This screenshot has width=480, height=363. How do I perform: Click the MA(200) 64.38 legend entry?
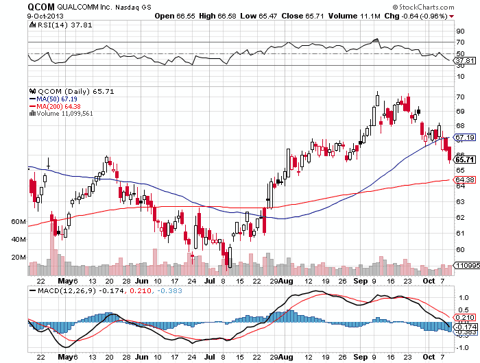[x=55, y=106]
